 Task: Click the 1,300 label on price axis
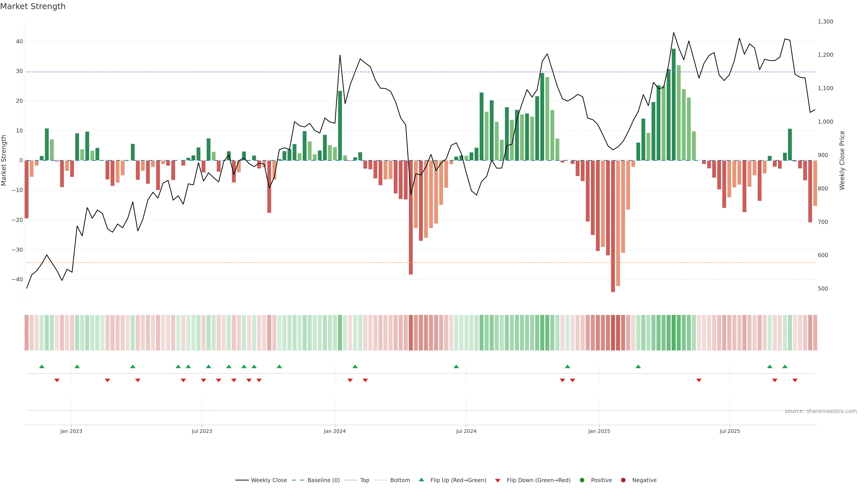tap(825, 21)
